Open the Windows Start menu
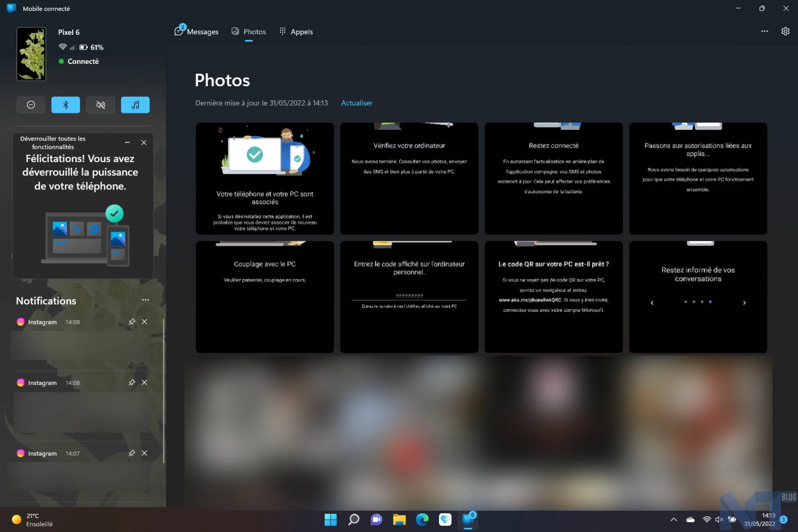 (330, 520)
